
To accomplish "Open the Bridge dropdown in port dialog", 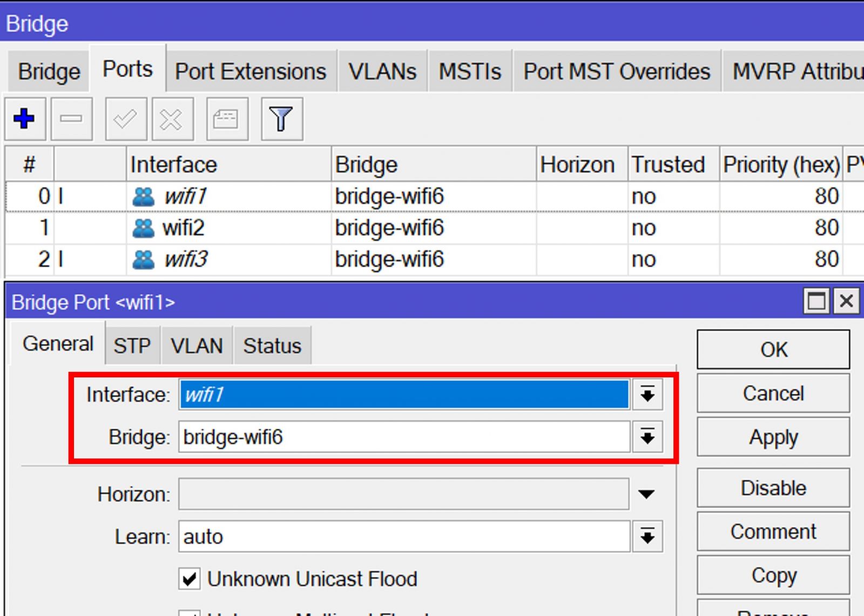I will click(x=647, y=437).
